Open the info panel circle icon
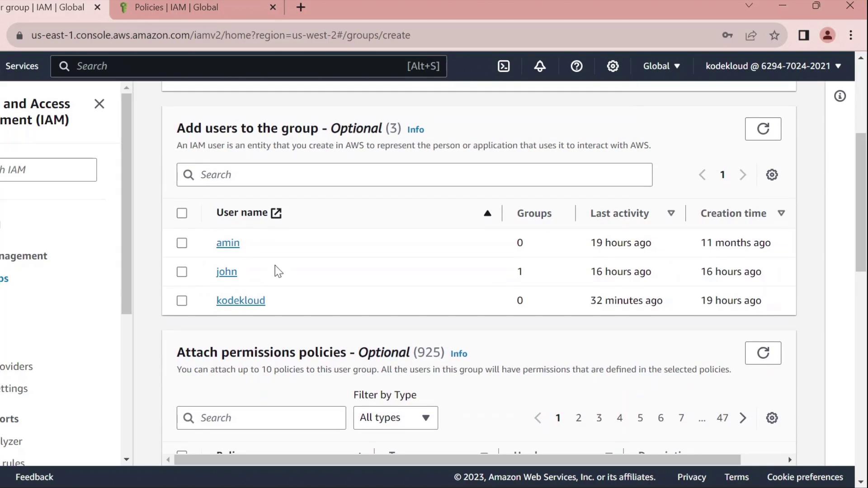This screenshot has height=488, width=868. coord(840,96)
